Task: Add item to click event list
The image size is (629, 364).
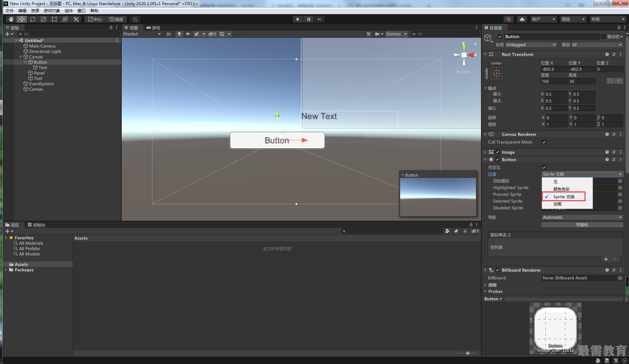Action: [606, 259]
